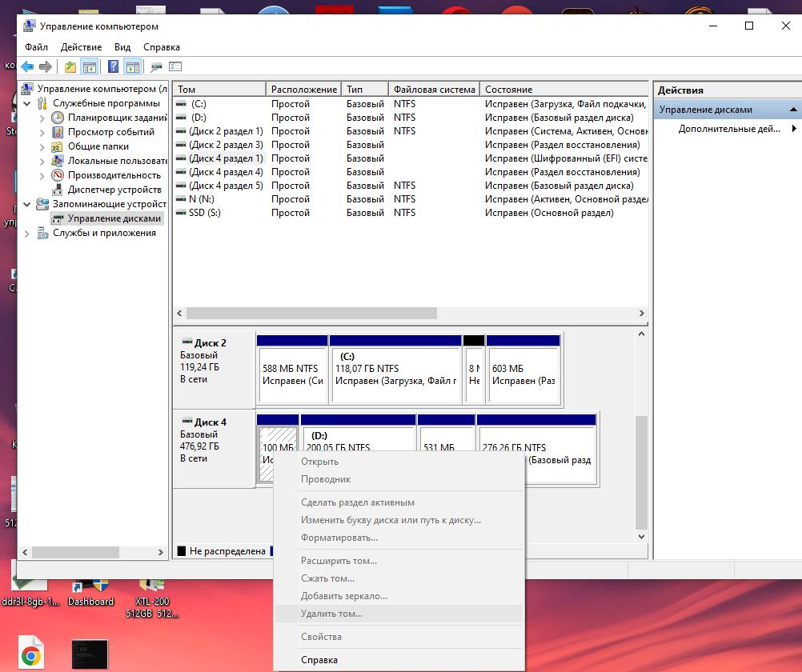
Task: Select the XTL-200 512GB desktop folder
Action: coord(152,598)
